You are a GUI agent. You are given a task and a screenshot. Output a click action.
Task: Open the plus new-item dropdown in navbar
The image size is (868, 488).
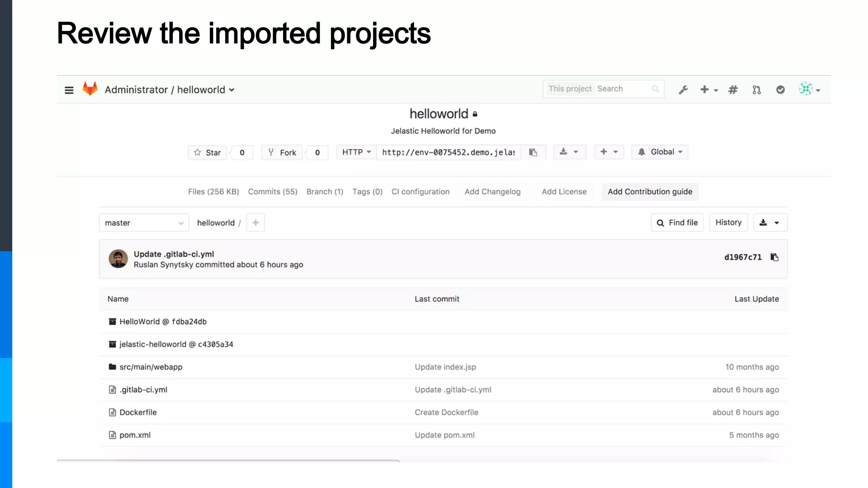click(709, 89)
